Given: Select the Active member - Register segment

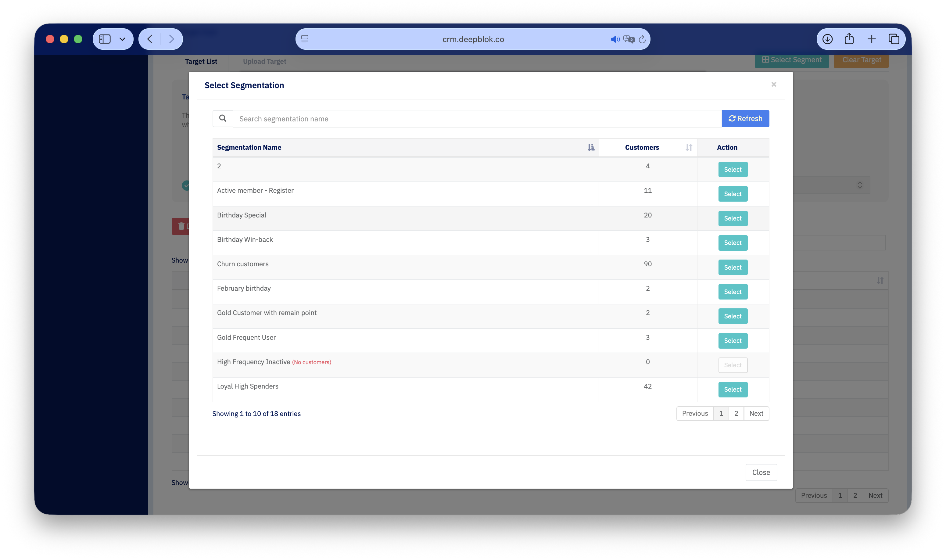Looking at the screenshot, I should (x=733, y=194).
